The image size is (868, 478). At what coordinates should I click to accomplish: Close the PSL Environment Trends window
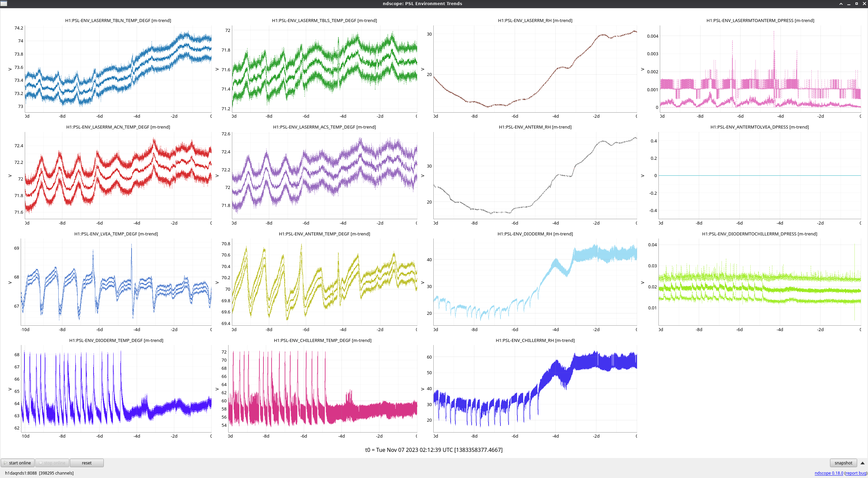[x=864, y=4]
